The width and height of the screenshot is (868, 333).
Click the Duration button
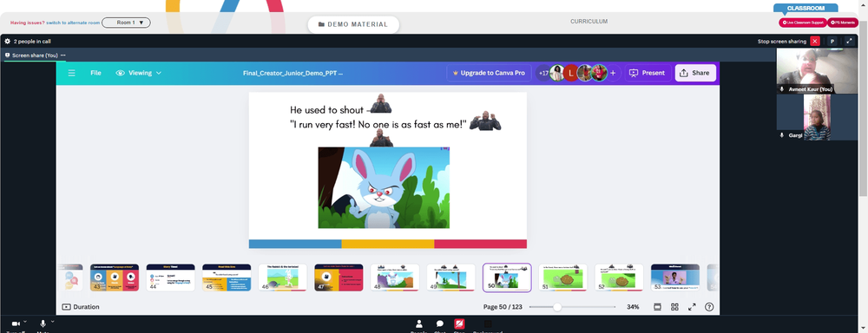coord(81,307)
